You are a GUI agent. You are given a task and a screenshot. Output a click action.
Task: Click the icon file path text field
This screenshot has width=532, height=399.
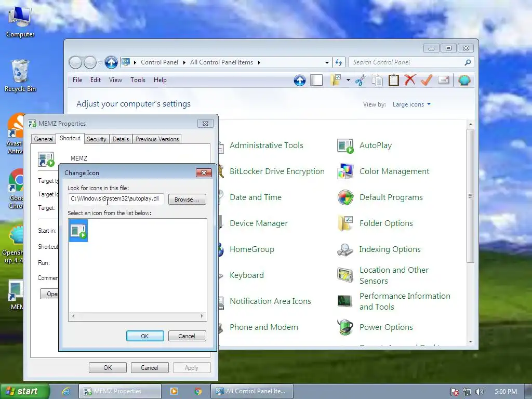click(116, 199)
